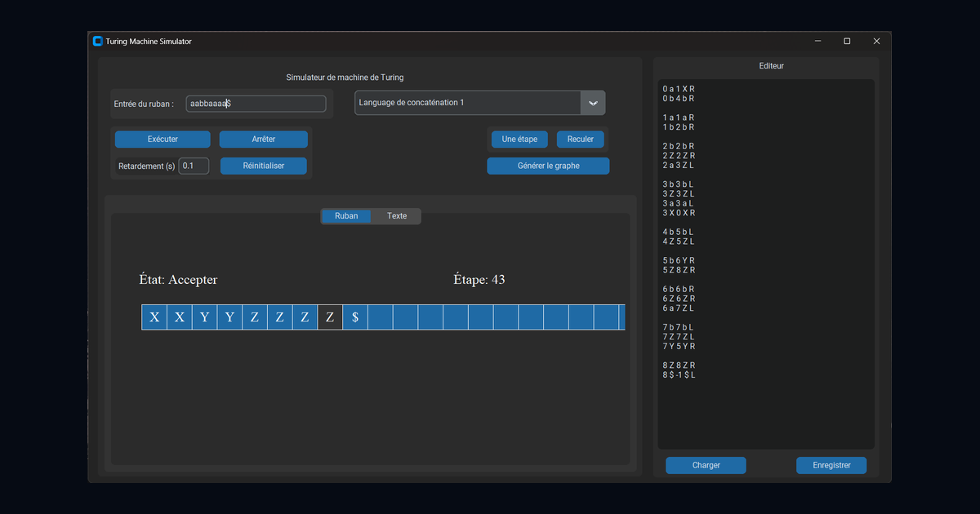Advance one step with Une étape
Screen dimensions: 980x514
tap(519, 140)
